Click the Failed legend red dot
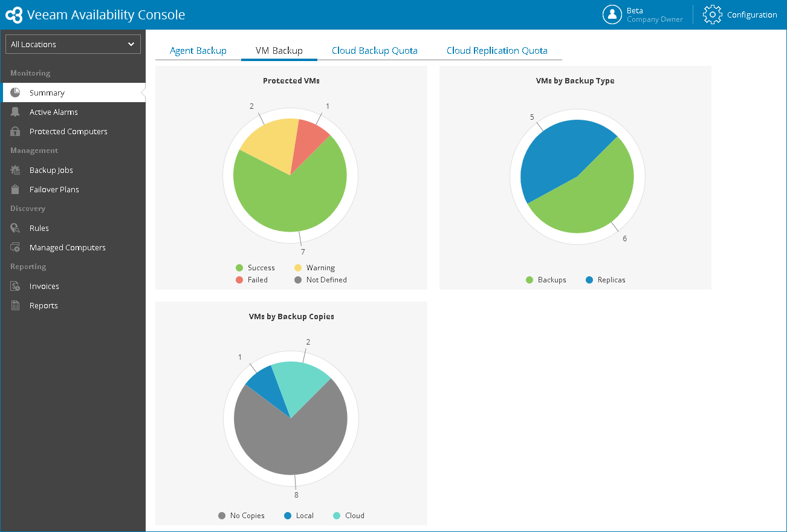The image size is (787, 532). pos(239,280)
